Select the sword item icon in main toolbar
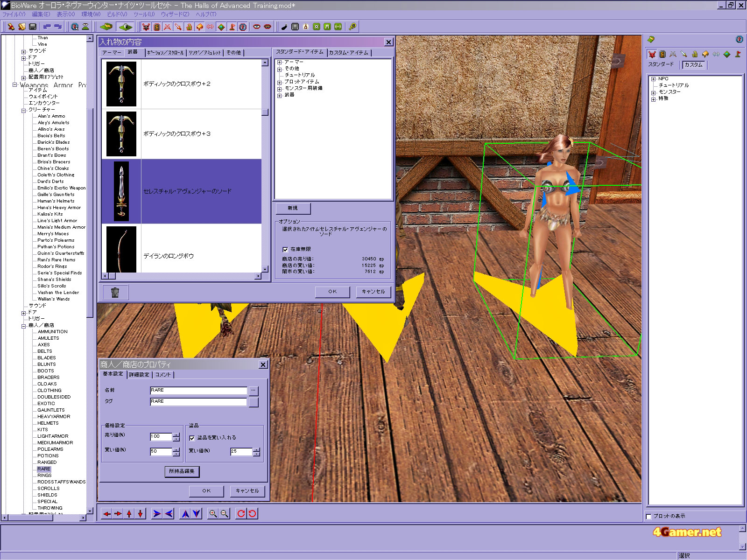 click(178, 27)
